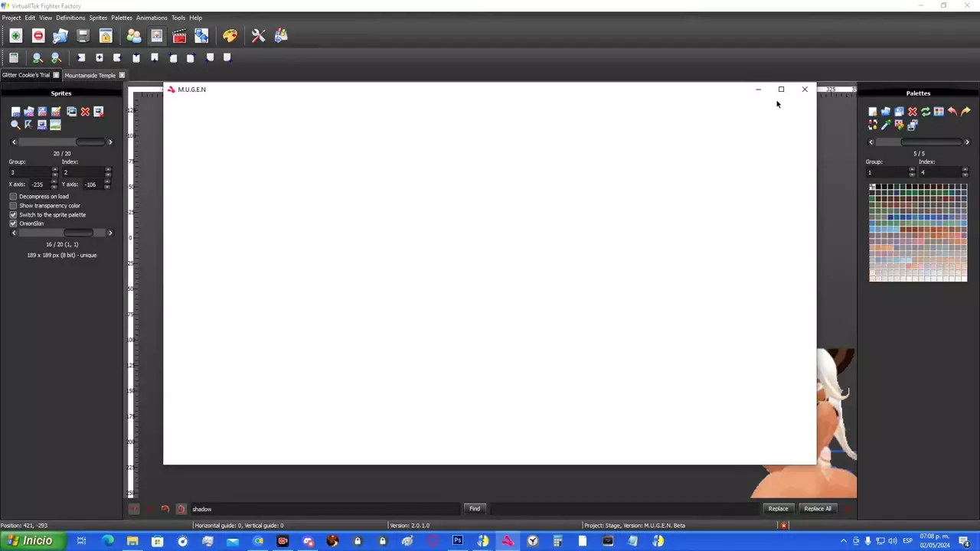Click the green plus new project icon

coord(15,36)
